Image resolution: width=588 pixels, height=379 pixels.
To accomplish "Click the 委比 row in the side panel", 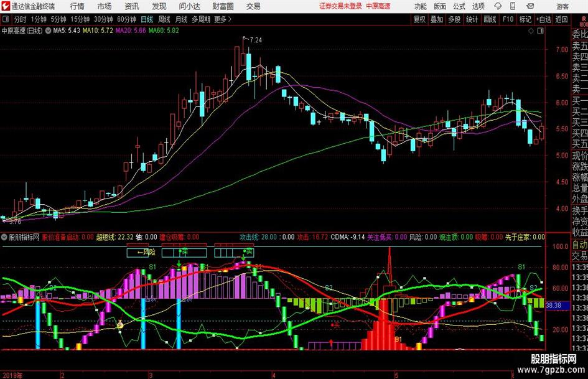I will pos(580,34).
